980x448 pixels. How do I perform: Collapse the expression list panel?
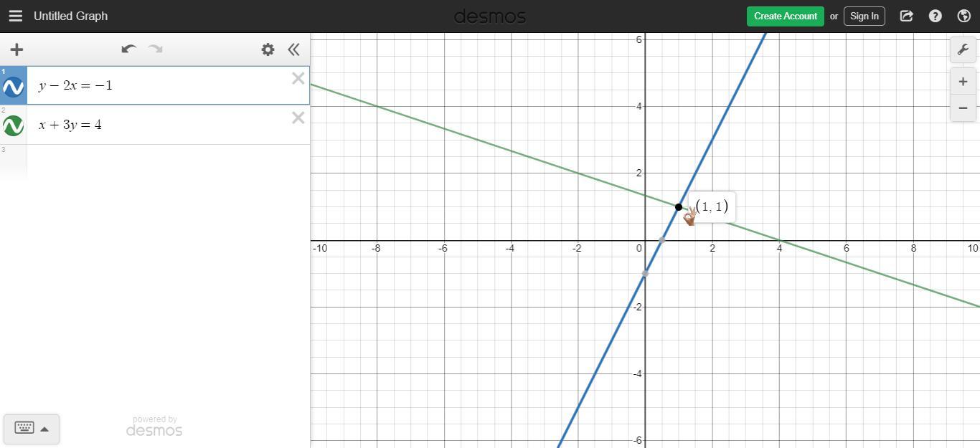tap(293, 49)
